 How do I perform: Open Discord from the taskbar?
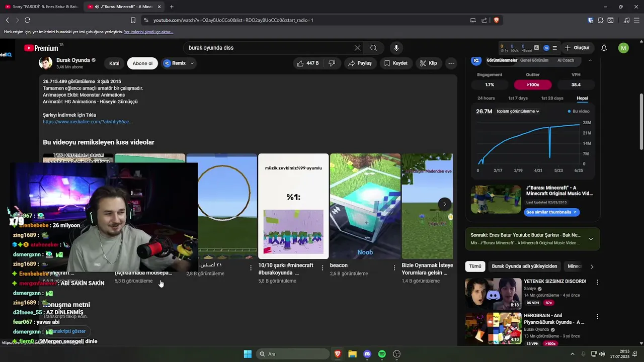point(367,354)
